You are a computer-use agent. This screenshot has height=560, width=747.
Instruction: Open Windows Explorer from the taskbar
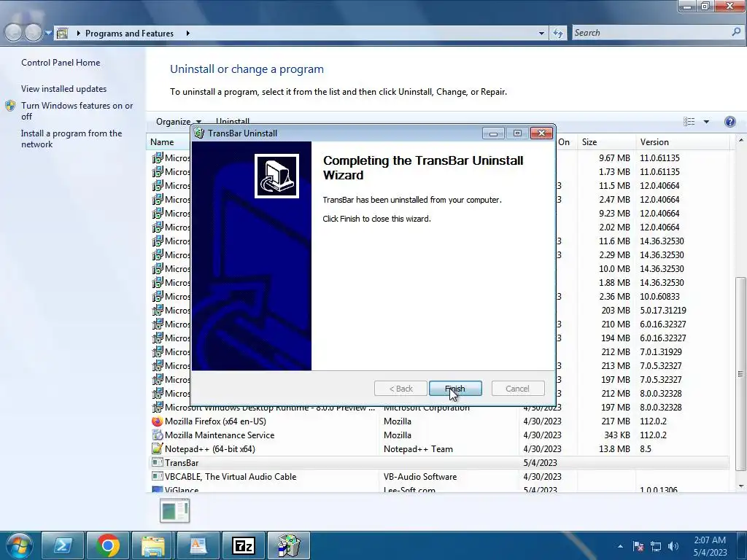pos(153,545)
